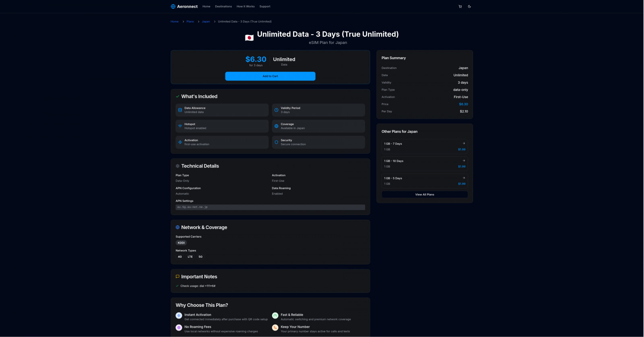Open the shopping cart icon
Screen dimensions: 644x337
460,6
